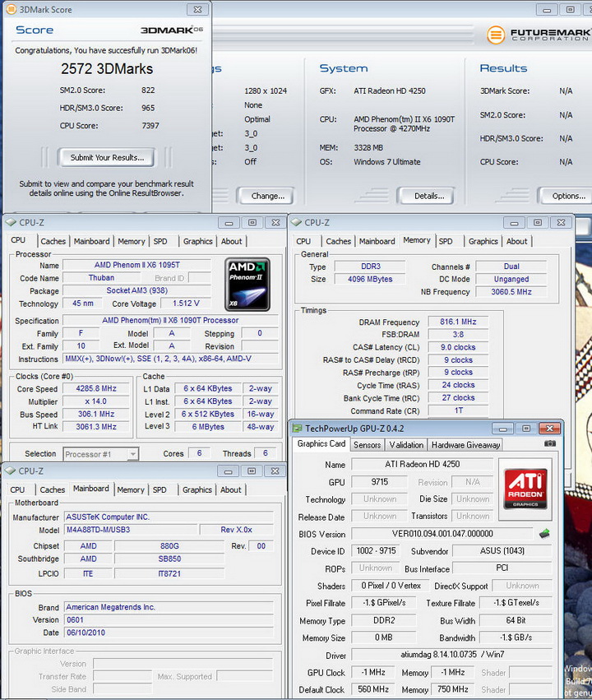Click the processor name AMD Phenom II X6 1095T
This screenshot has width=592, height=700.
click(137, 265)
